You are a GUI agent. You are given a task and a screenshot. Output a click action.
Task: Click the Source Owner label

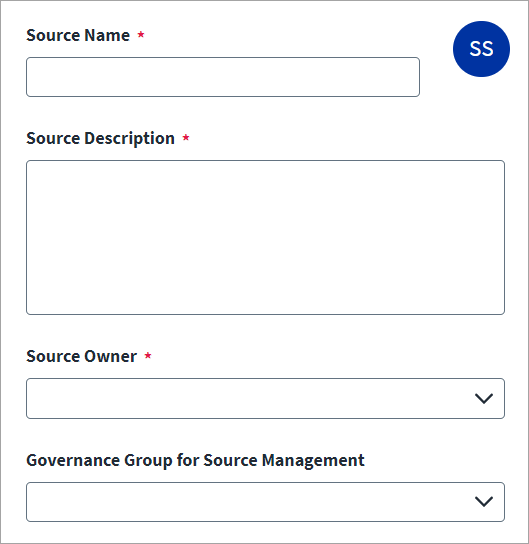pyautogui.click(x=82, y=356)
